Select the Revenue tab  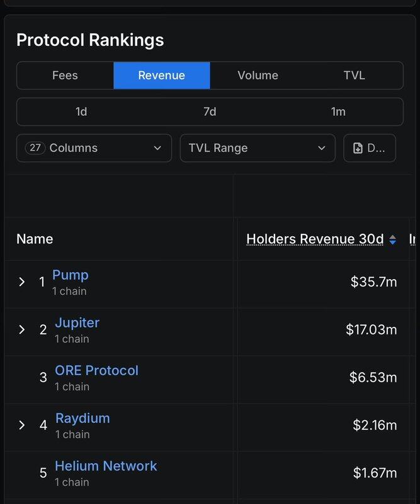click(x=162, y=76)
